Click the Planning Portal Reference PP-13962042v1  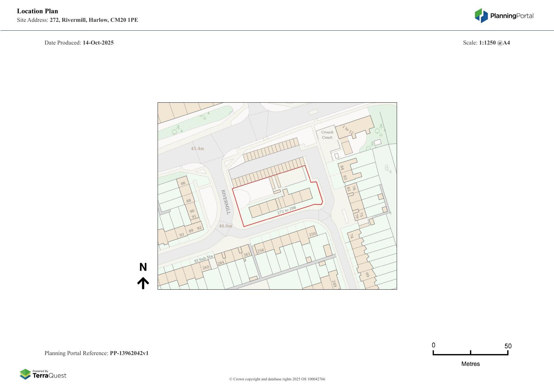coord(97,353)
